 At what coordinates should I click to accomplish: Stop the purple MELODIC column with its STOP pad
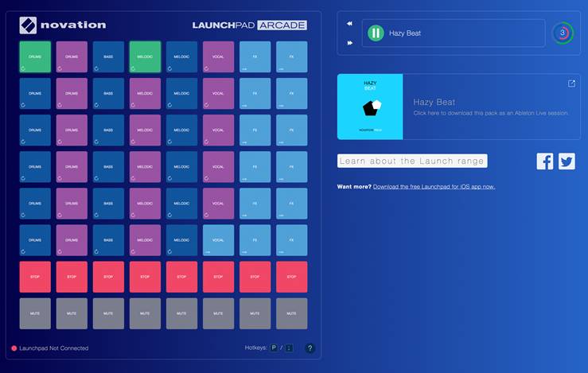click(145, 277)
